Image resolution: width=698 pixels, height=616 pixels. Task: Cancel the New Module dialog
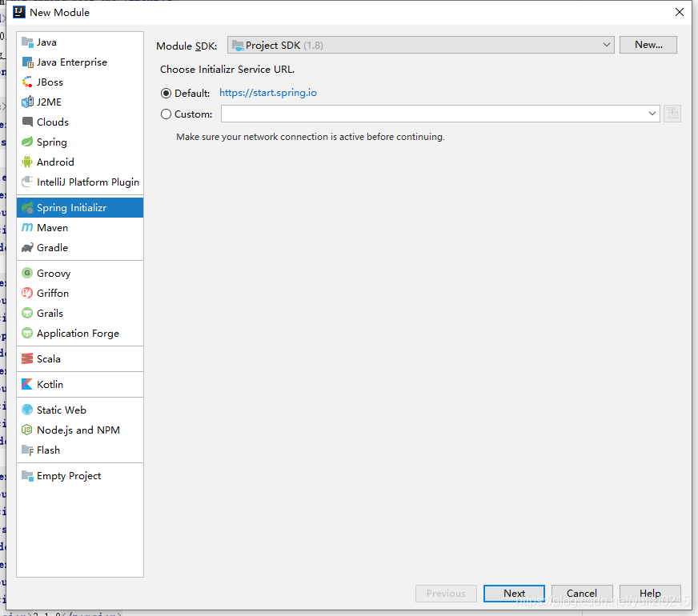tap(582, 594)
